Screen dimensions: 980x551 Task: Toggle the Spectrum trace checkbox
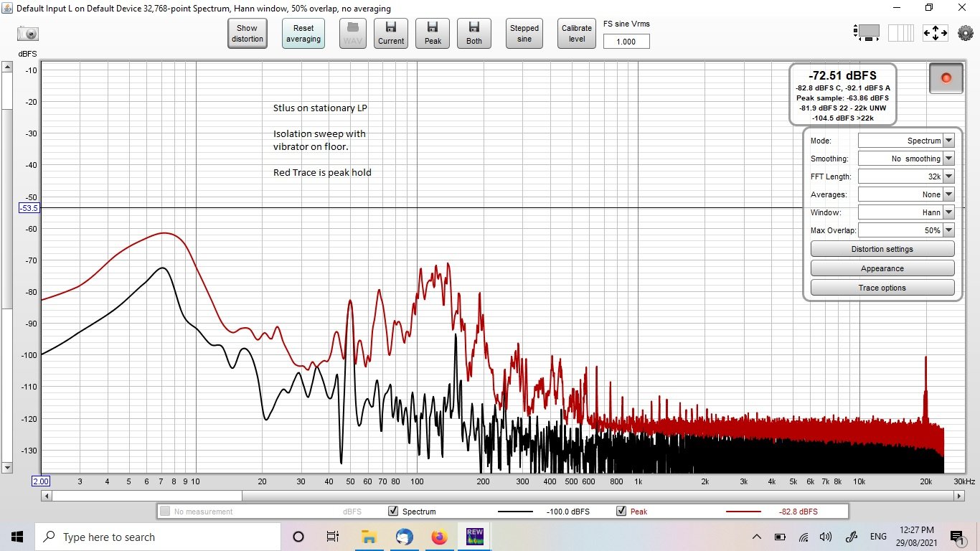(393, 512)
